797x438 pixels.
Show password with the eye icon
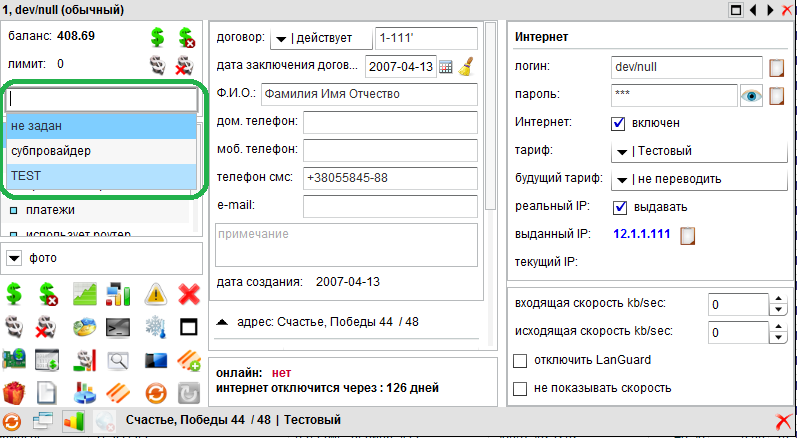[751, 96]
